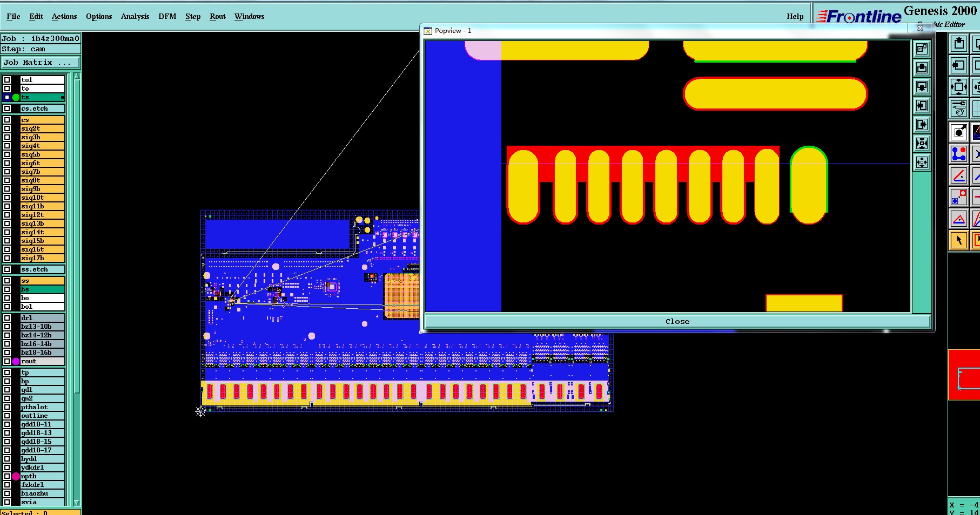
Task: Select the bz13-10b drill layer name
Action: point(42,327)
